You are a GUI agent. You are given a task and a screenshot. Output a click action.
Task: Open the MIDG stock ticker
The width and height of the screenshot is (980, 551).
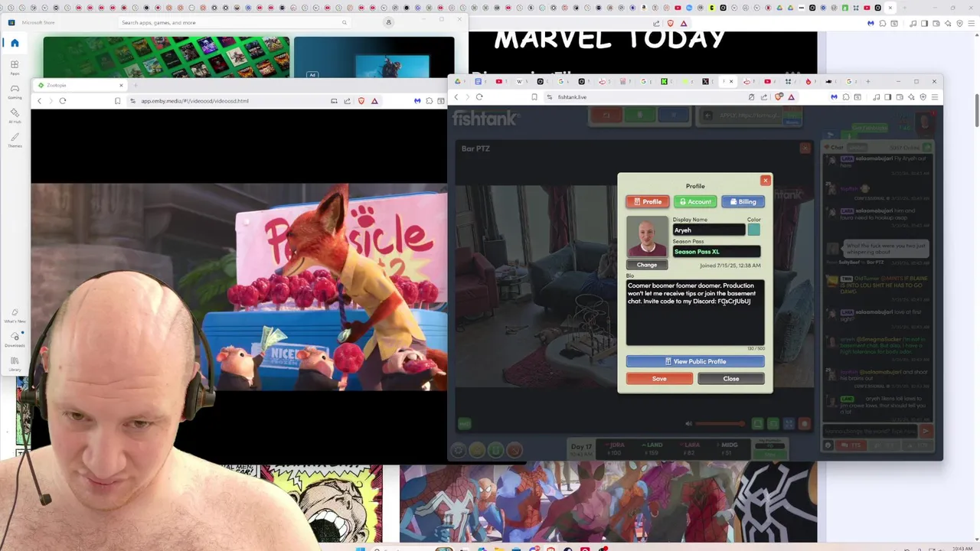click(729, 448)
